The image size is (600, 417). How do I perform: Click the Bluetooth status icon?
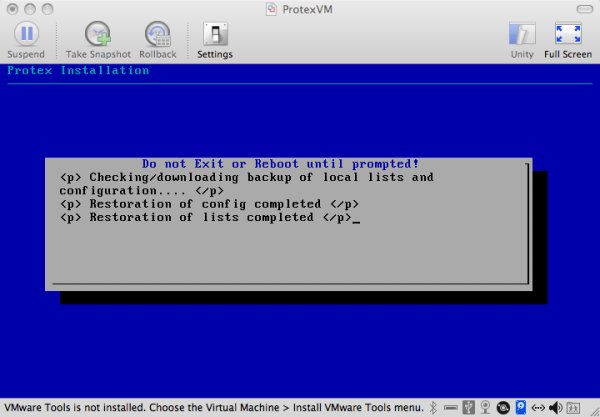coord(433,408)
